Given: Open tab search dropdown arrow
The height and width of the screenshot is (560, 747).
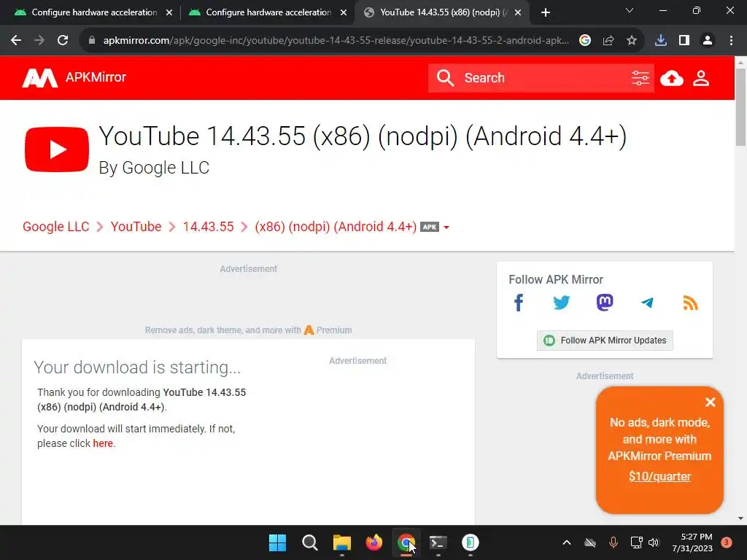Looking at the screenshot, I should tap(630, 10).
